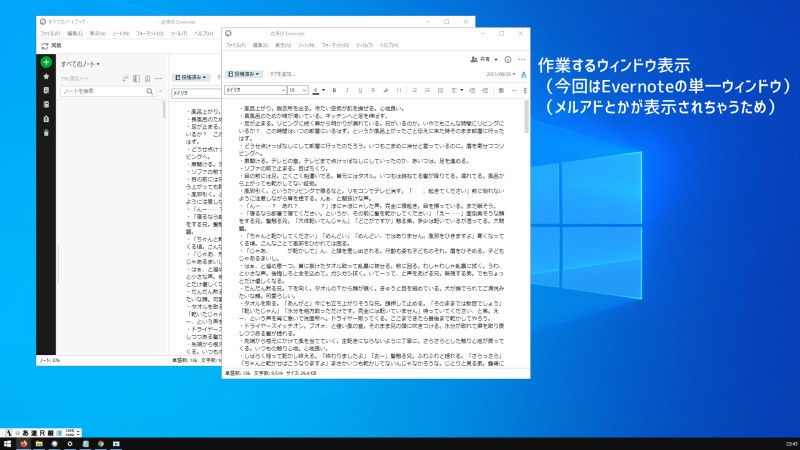
Task: Click the reminders icon in note list header
Action: [147, 79]
